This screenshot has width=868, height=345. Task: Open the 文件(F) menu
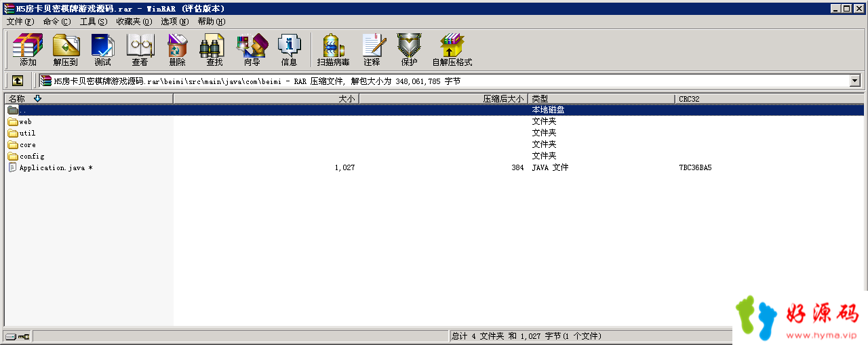[x=20, y=22]
